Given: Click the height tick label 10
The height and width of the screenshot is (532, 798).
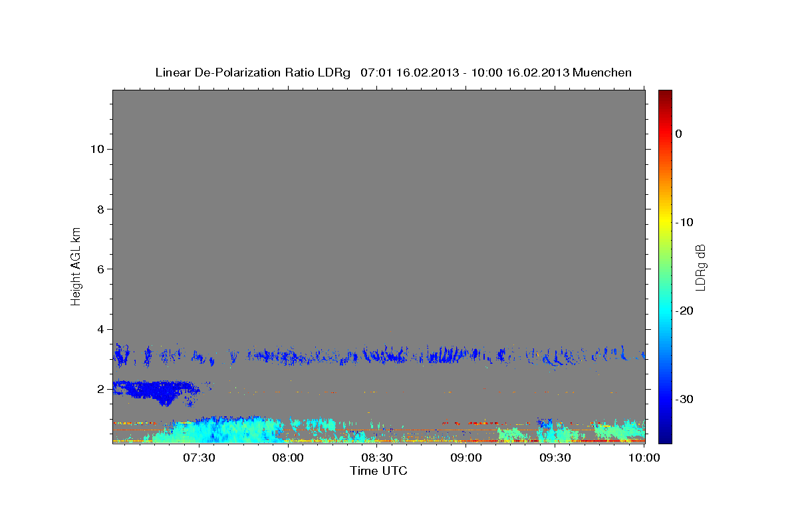Looking at the screenshot, I should 97,149.
